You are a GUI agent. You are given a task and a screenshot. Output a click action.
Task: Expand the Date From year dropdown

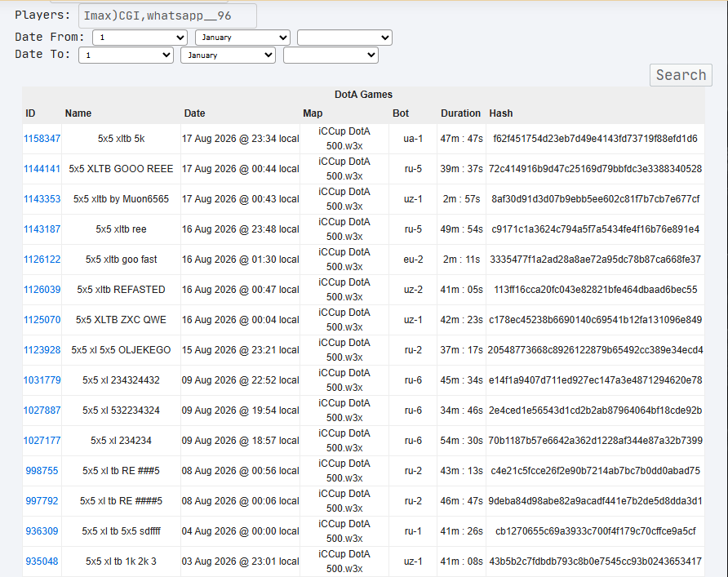pos(344,38)
